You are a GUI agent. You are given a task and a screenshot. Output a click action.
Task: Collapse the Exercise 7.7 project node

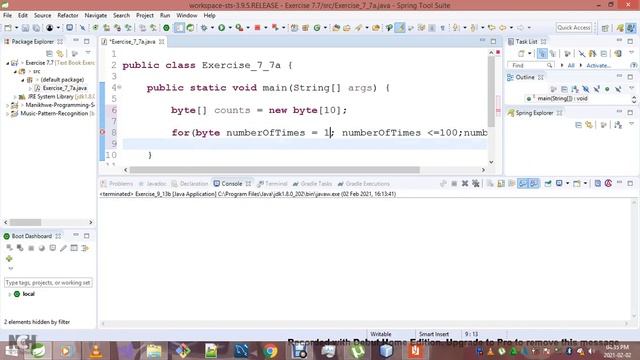click(7, 63)
